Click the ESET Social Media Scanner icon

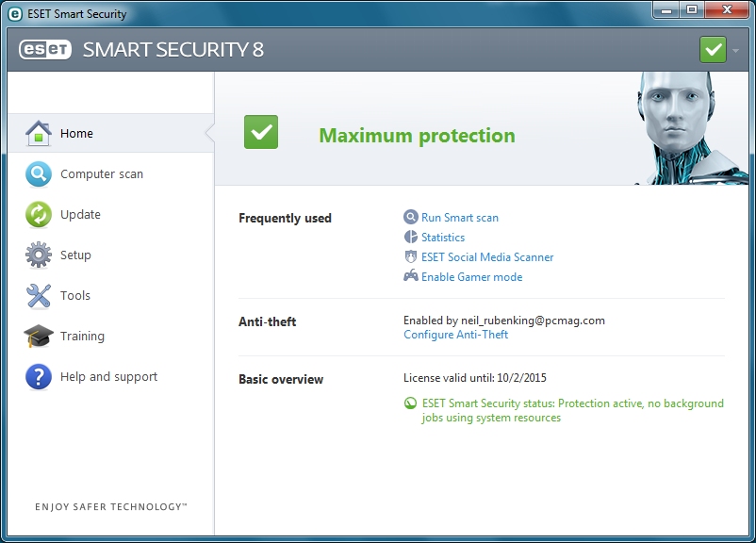tap(409, 257)
